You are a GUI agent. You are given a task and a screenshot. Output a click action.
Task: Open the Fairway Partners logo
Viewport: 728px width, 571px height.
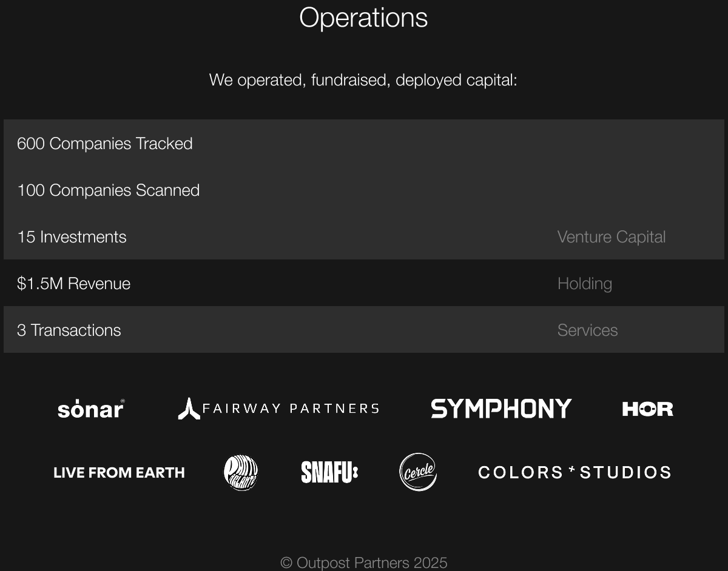278,409
